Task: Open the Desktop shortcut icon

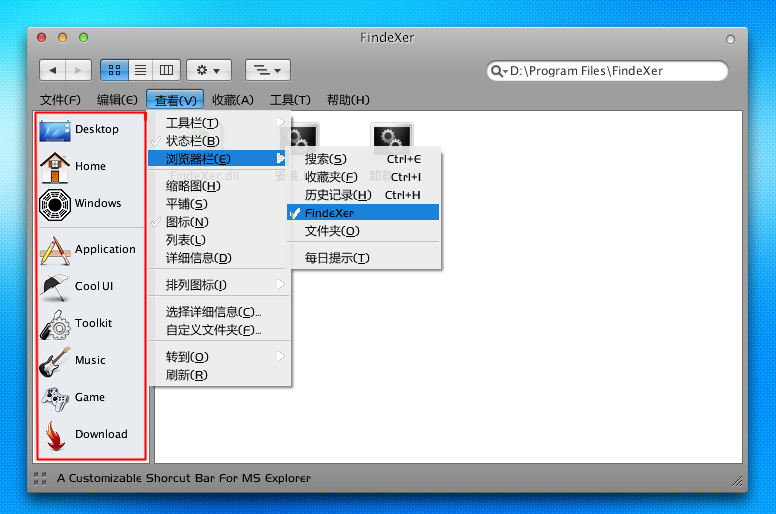Action: 54,130
